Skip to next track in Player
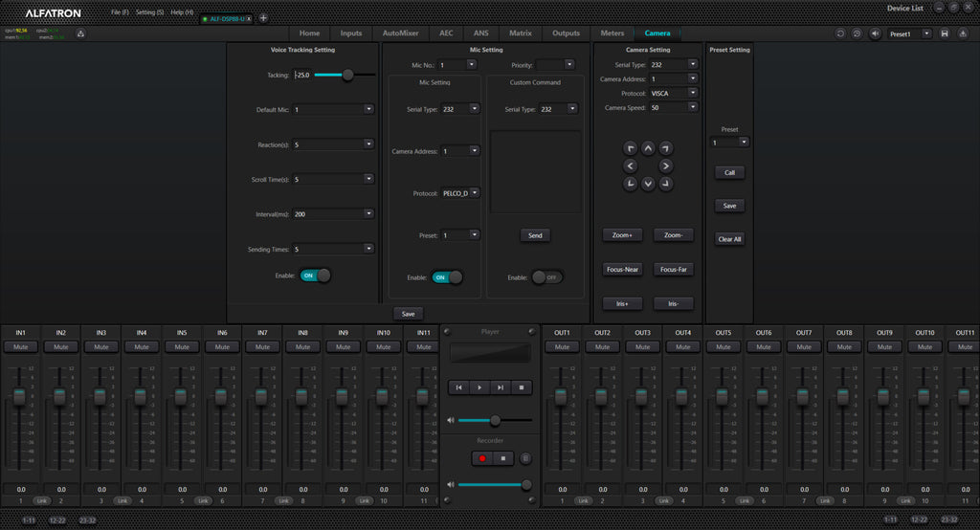The width and height of the screenshot is (980, 530). click(x=500, y=387)
